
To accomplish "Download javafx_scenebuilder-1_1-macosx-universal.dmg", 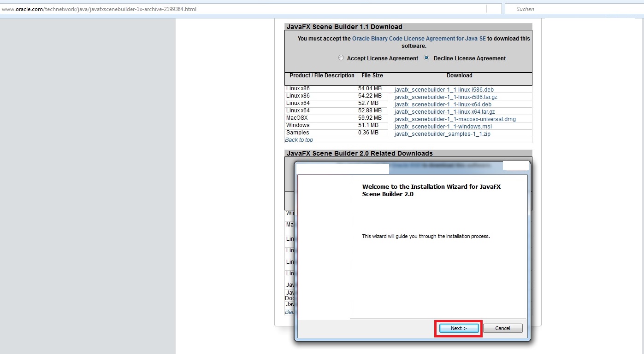I will tap(455, 119).
